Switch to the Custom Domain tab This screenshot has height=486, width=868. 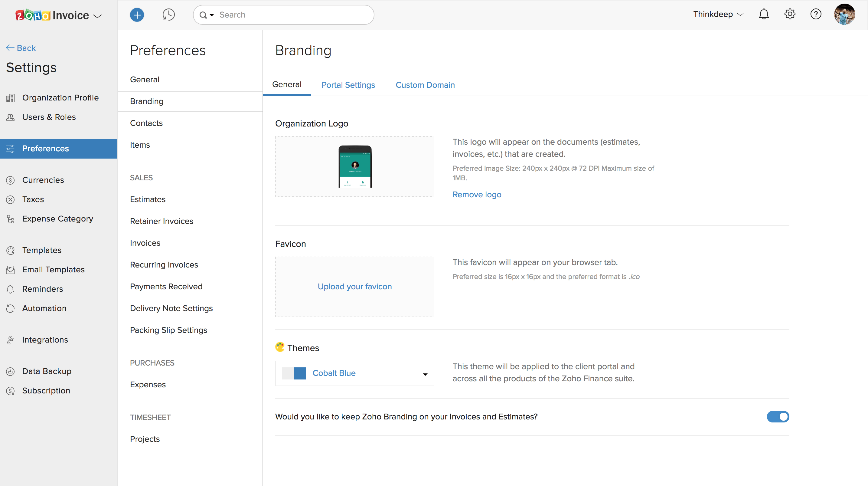coord(425,85)
